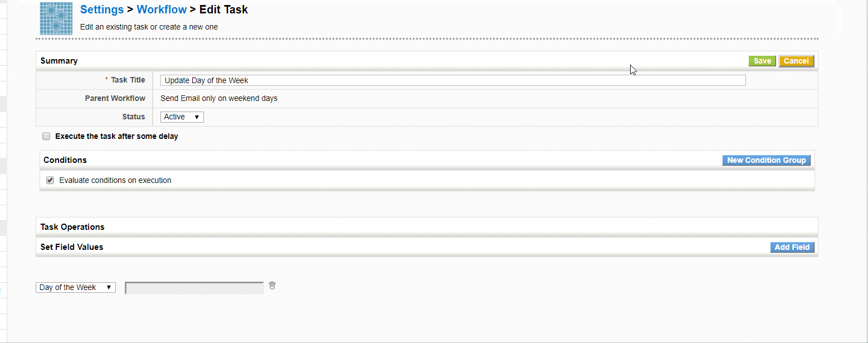
Task: Delete the Day of the Week field row
Action: pyautogui.click(x=272, y=286)
